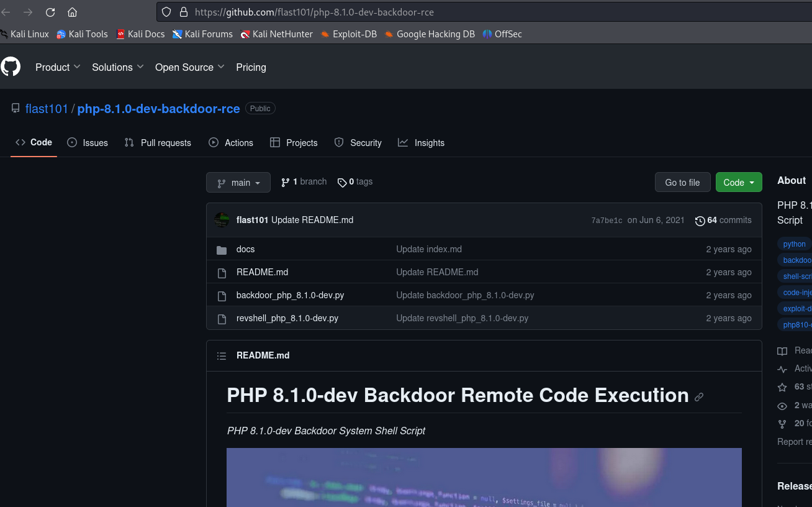Click the star icon in About sidebar
This screenshot has width=812, height=507.
point(782,387)
